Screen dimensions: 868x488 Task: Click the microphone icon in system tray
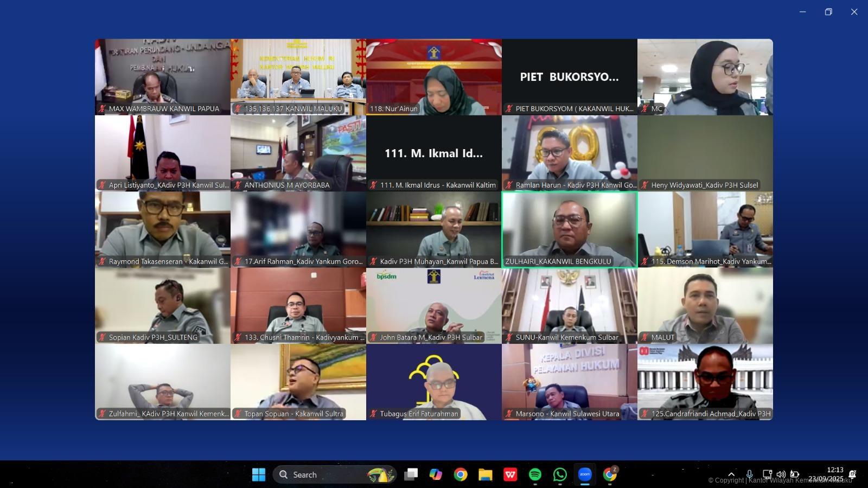(x=749, y=474)
